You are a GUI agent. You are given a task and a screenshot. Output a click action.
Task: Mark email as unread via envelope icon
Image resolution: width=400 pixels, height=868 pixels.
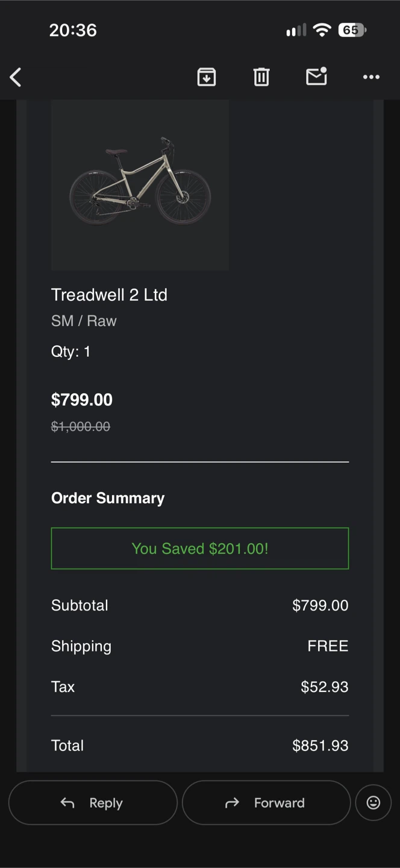pos(317,77)
